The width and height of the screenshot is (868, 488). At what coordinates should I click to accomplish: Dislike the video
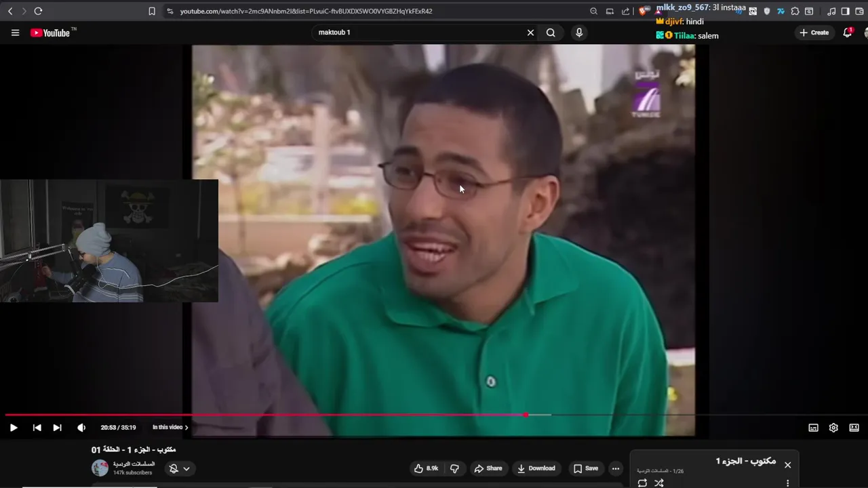[x=454, y=468]
